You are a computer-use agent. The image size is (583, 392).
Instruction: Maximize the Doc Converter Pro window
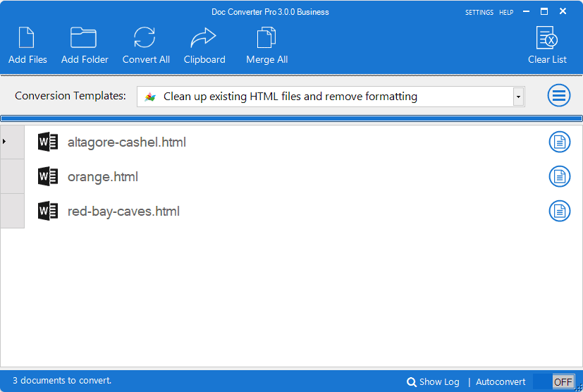544,11
